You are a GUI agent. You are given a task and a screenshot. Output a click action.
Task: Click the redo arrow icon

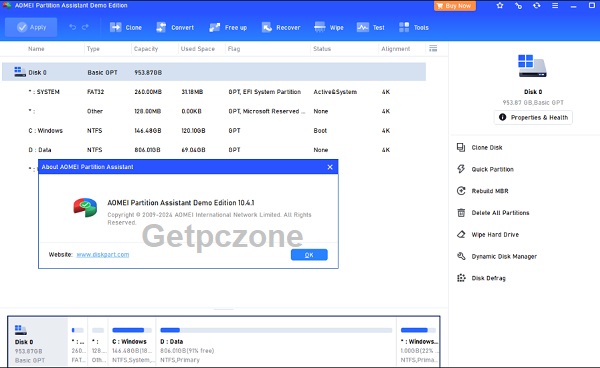[85, 27]
